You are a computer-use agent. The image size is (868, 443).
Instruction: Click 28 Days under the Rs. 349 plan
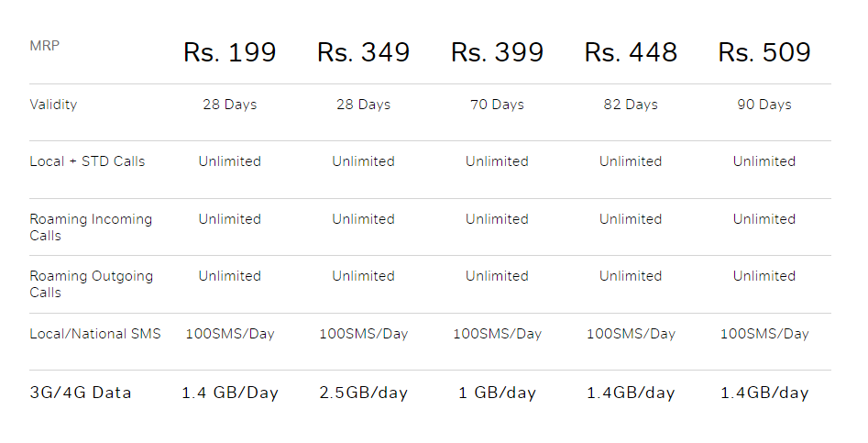click(363, 105)
